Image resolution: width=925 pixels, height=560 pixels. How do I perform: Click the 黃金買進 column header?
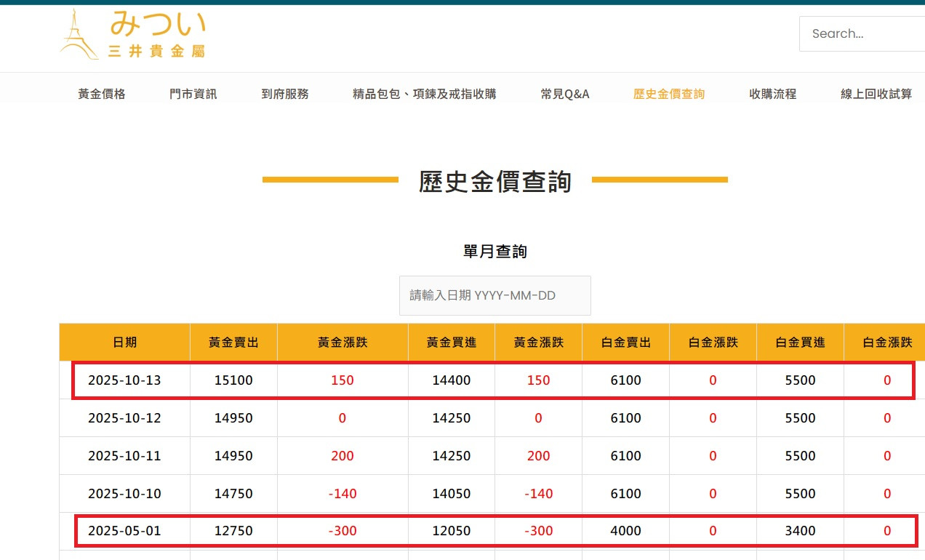[x=451, y=342]
